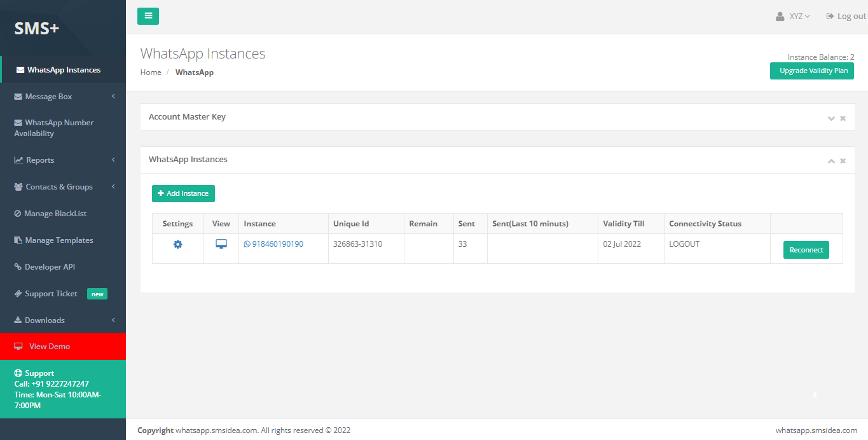Open Manage BlackList page

pyautogui.click(x=63, y=214)
